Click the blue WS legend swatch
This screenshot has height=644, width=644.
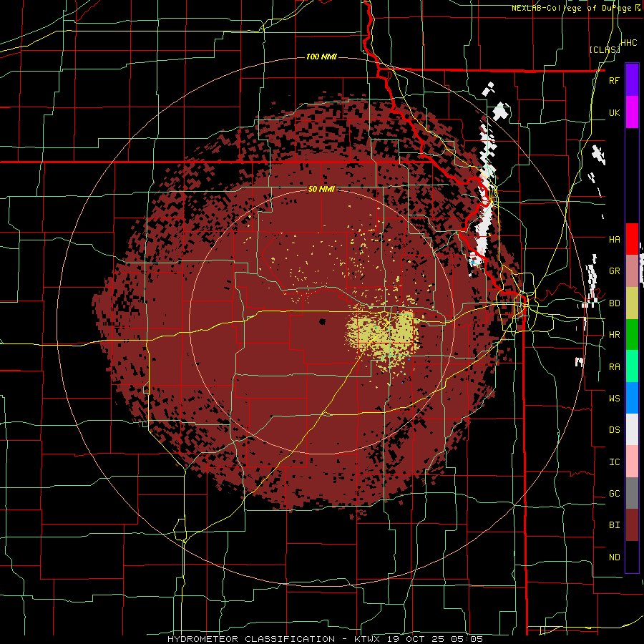pyautogui.click(x=632, y=398)
